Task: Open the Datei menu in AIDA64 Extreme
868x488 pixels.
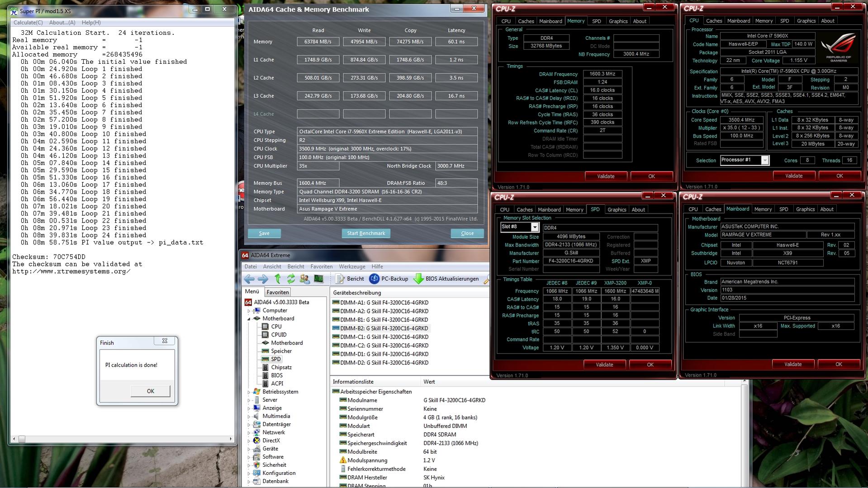Action: click(x=250, y=267)
